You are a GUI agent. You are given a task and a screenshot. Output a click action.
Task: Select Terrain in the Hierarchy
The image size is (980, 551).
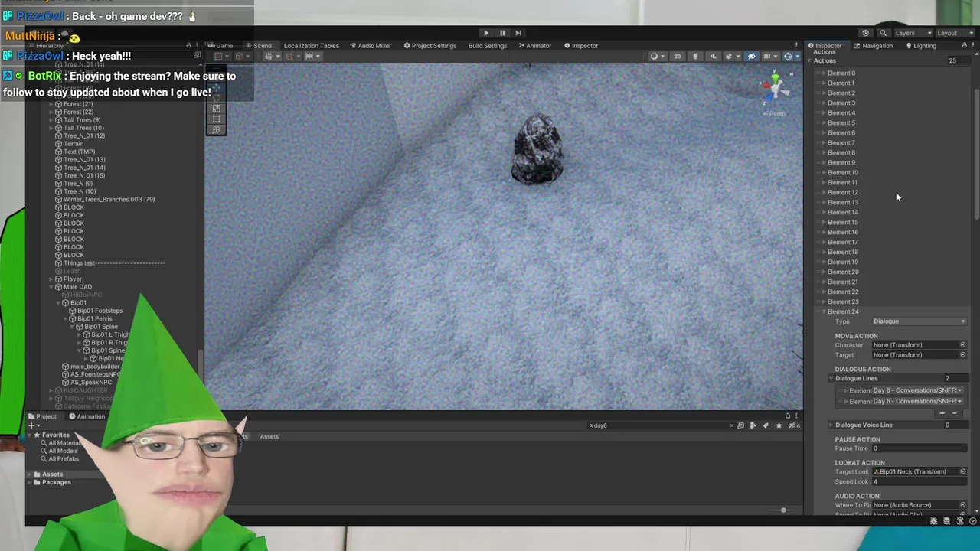coord(73,144)
